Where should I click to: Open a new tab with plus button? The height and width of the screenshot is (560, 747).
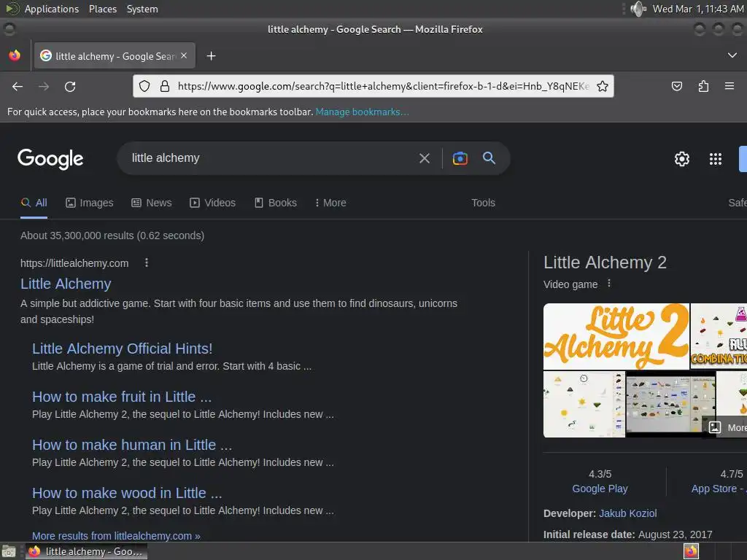211,56
